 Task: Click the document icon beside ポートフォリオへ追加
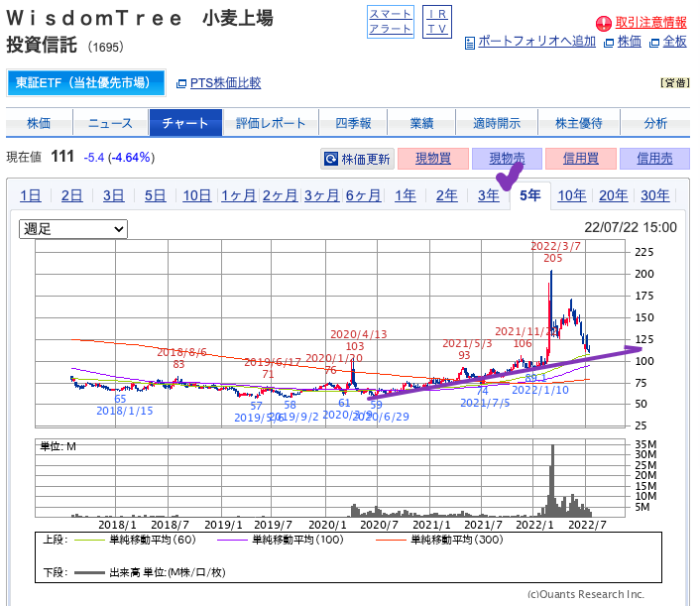(x=470, y=43)
